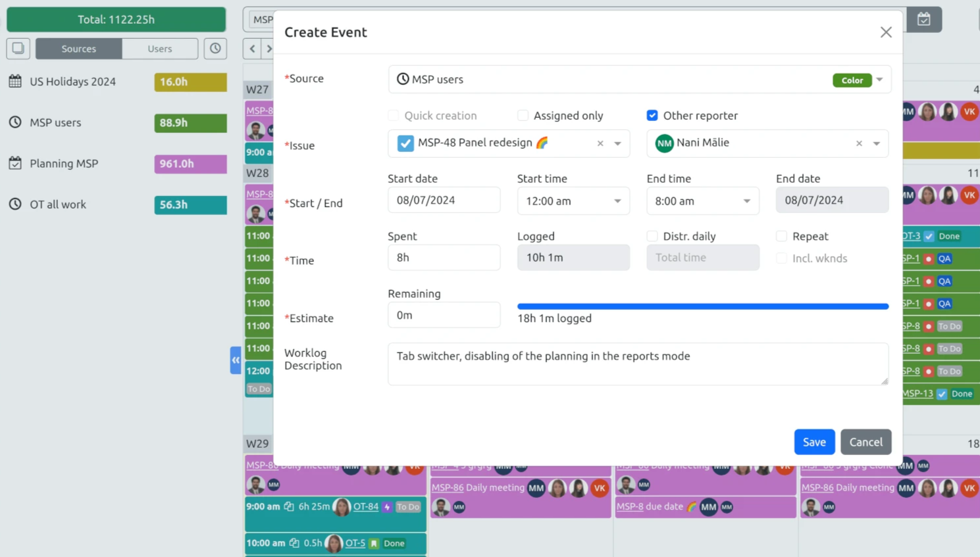Screen dimensions: 980x557
Task: Expand the arrow next to the Color button
Action: click(x=879, y=80)
